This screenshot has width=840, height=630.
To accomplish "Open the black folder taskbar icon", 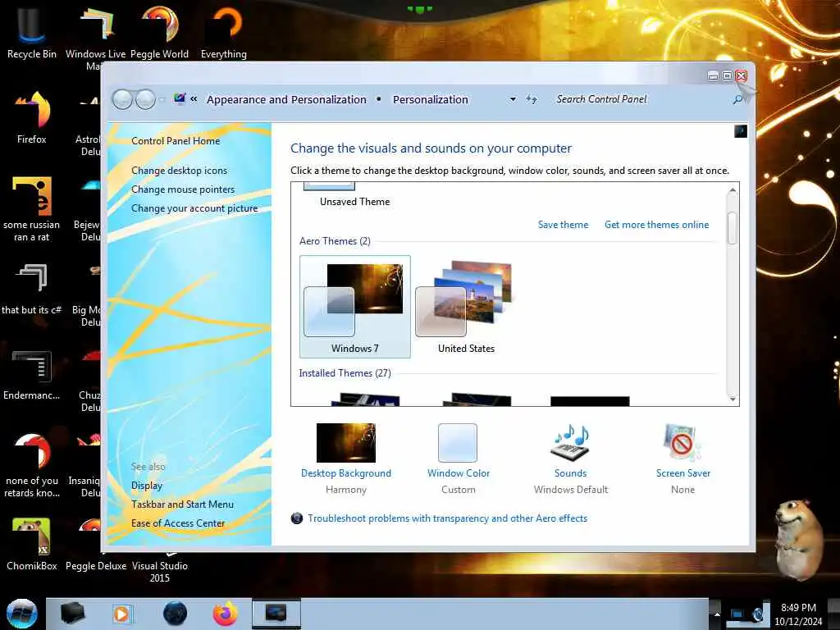I will tap(72, 614).
